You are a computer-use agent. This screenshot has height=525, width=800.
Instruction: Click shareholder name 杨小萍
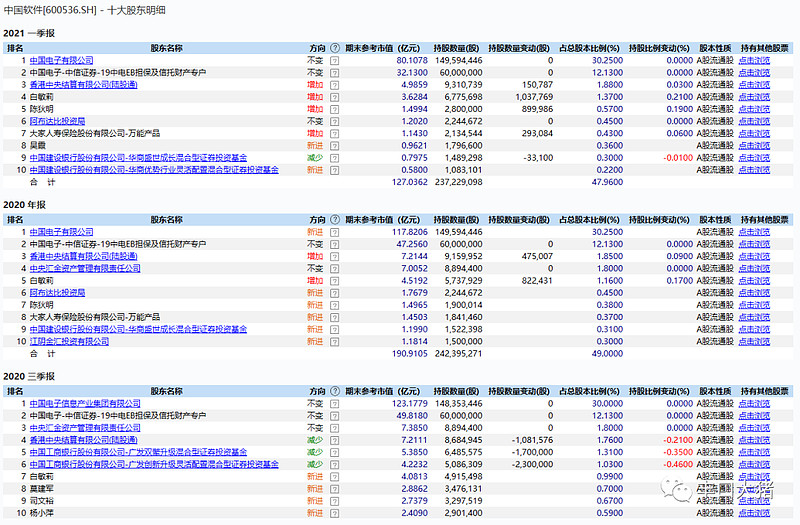coord(41,513)
